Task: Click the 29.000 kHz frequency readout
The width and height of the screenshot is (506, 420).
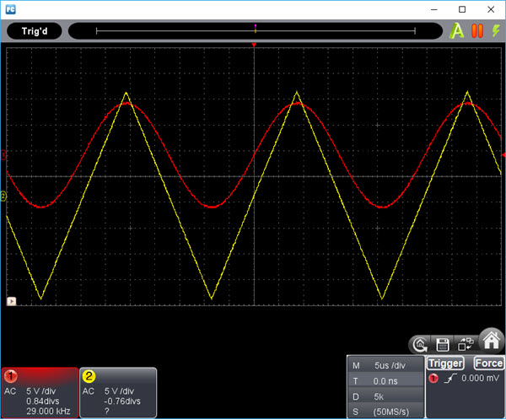Action: click(x=48, y=412)
